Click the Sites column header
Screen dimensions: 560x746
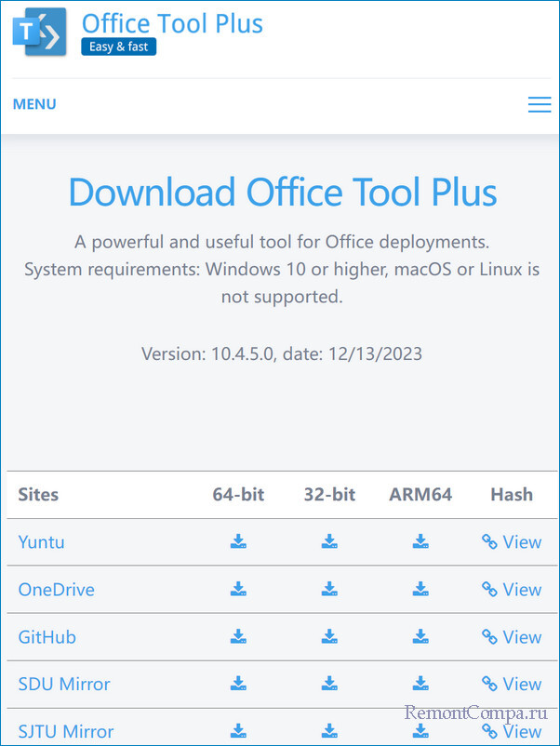coord(38,494)
